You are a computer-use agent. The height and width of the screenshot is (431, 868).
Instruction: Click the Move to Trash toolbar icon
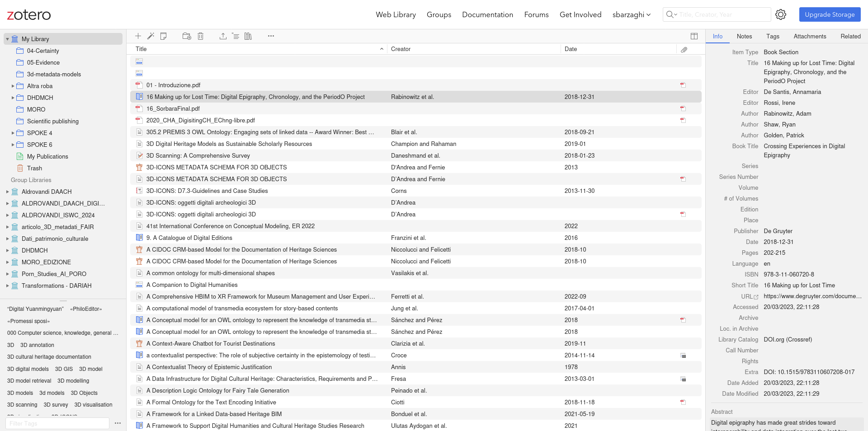pyautogui.click(x=201, y=36)
